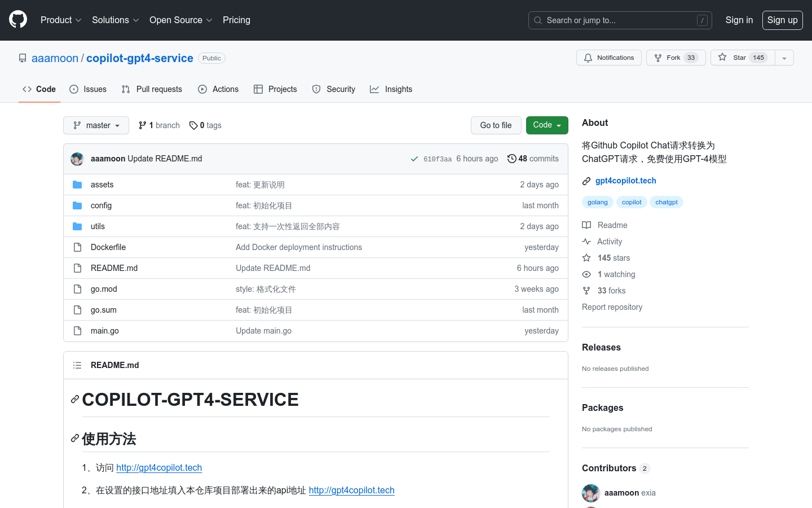Viewport: 812px width, 508px height.
Task: Click the link icon next to gpt4copilot.tech
Action: click(x=586, y=181)
